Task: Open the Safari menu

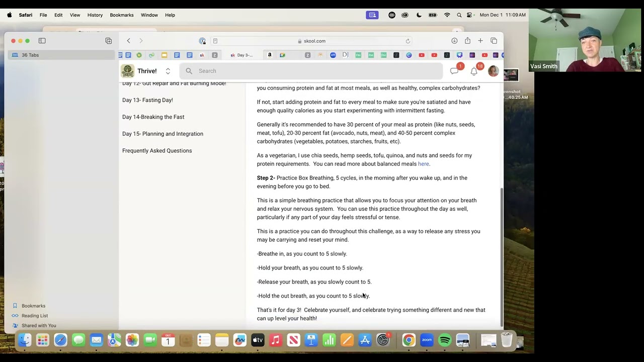Action: click(26, 15)
